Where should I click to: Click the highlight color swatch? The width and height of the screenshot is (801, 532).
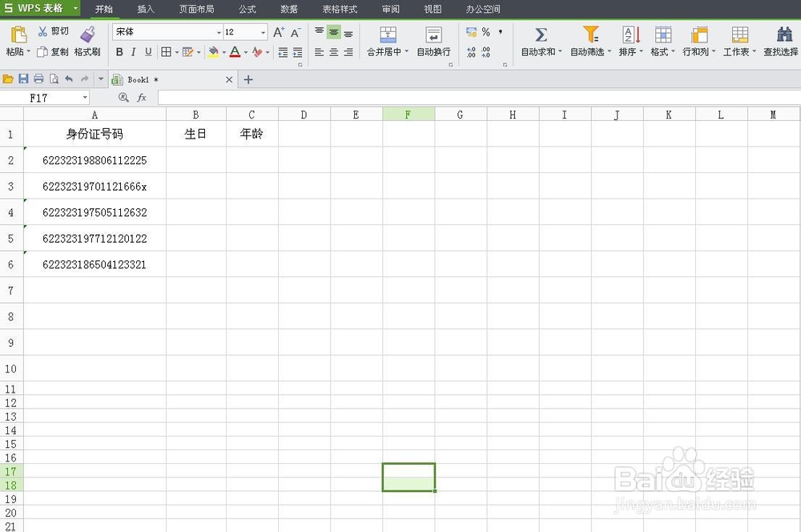click(215, 51)
